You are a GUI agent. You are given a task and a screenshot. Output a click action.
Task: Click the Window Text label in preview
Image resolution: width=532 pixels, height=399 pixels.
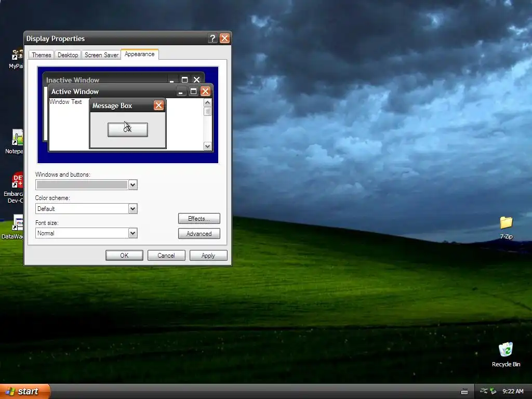click(65, 102)
